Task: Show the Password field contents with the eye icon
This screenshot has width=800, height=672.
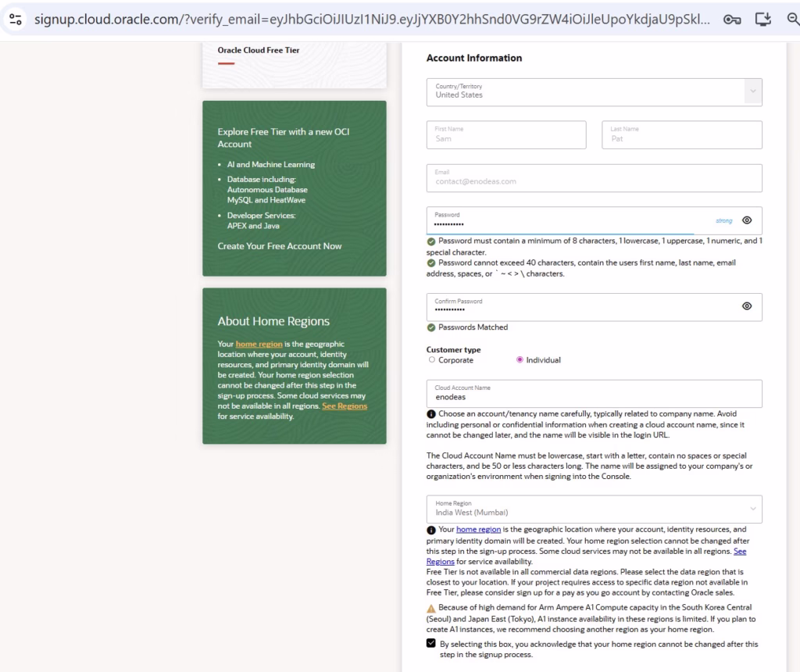Action: point(748,221)
